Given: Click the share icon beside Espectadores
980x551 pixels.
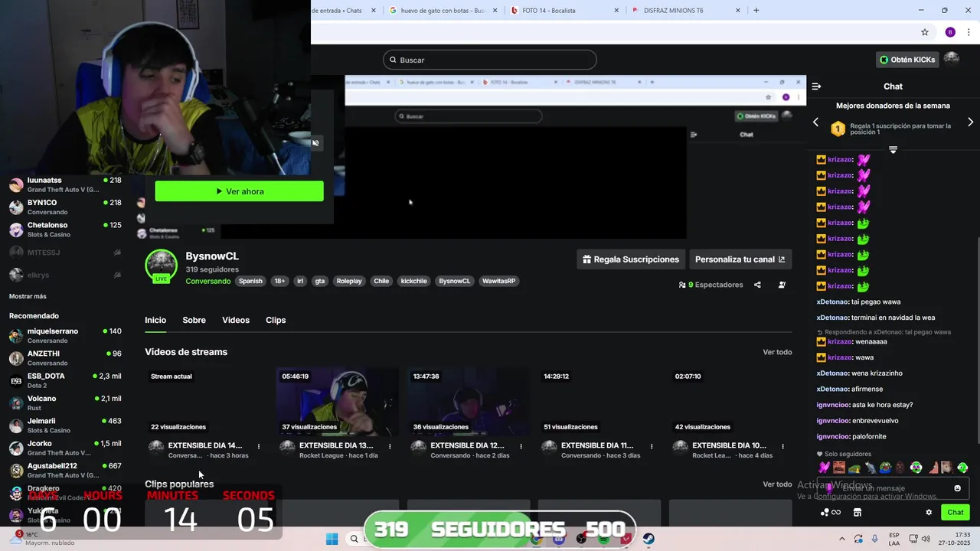Looking at the screenshot, I should [757, 285].
